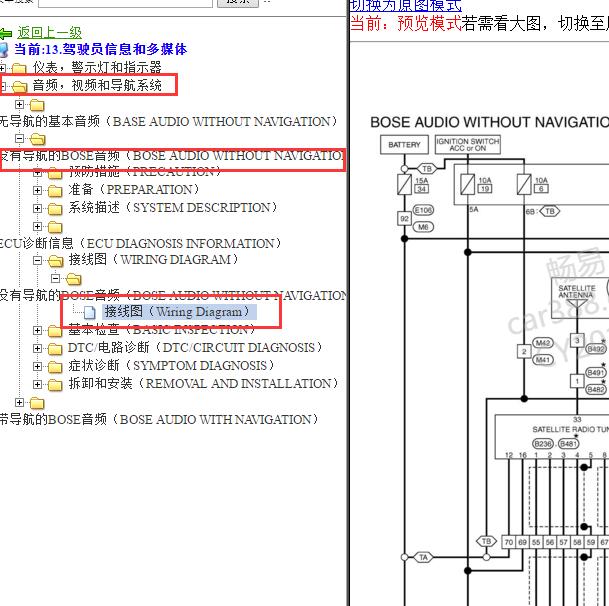Open 无导航的基本音频 (BASE AUDIO WITHOUT NAVIGATION)
The width and height of the screenshot is (609, 606).
pyautogui.click(x=169, y=122)
